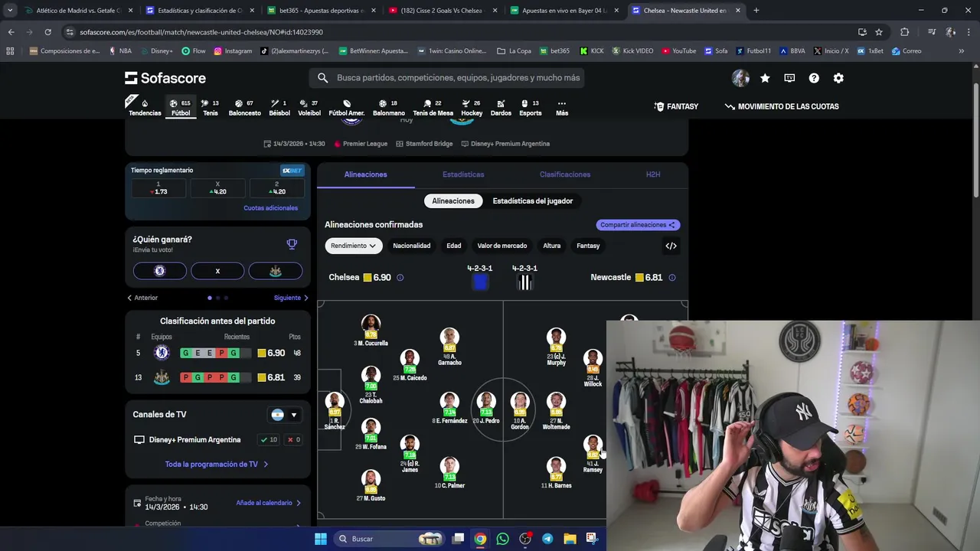Click info icon next to Chelsea rating
The image size is (980, 551).
[400, 278]
